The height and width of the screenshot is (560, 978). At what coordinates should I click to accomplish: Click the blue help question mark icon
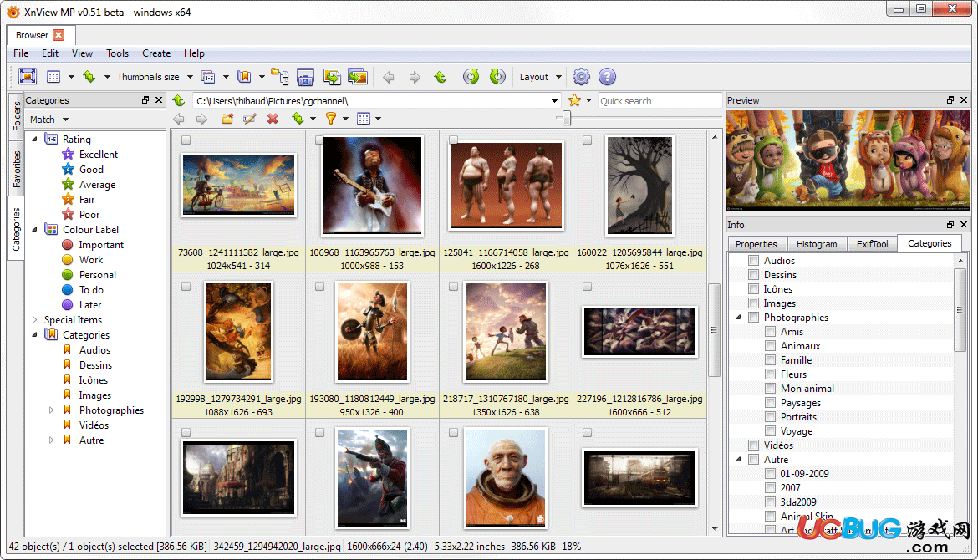607,77
